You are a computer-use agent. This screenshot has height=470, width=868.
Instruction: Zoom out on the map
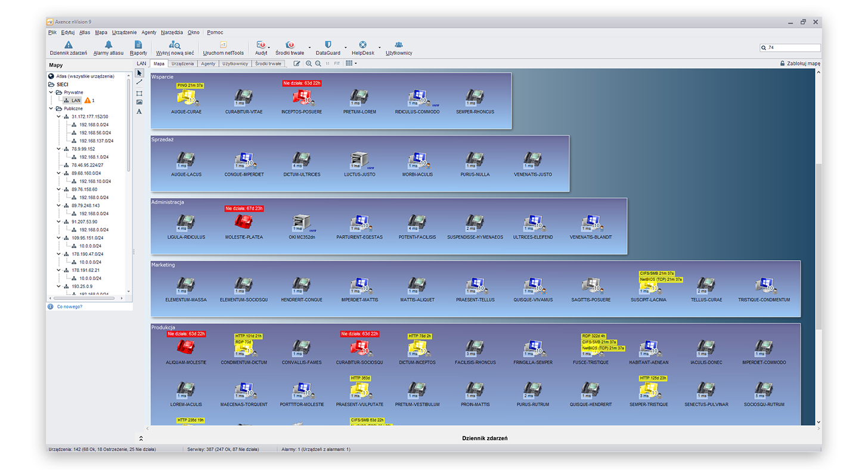(318, 63)
